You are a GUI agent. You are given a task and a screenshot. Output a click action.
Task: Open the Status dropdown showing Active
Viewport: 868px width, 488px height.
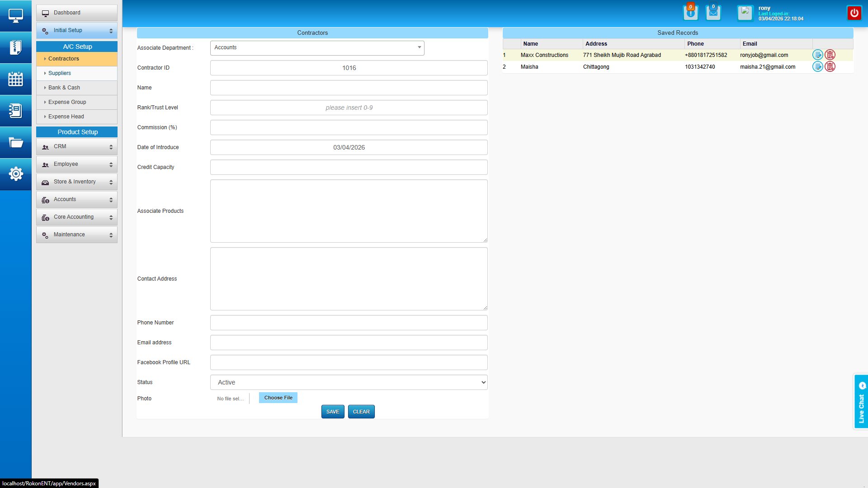[349, 382]
